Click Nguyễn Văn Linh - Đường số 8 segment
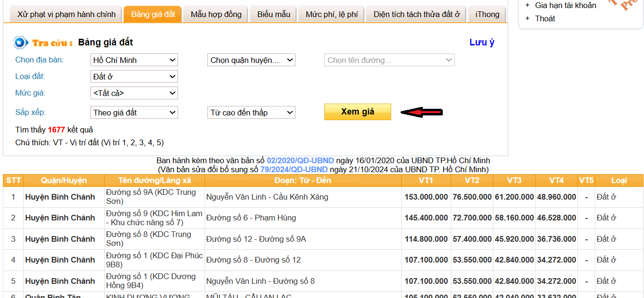The width and height of the screenshot is (644, 298). coord(260,281)
